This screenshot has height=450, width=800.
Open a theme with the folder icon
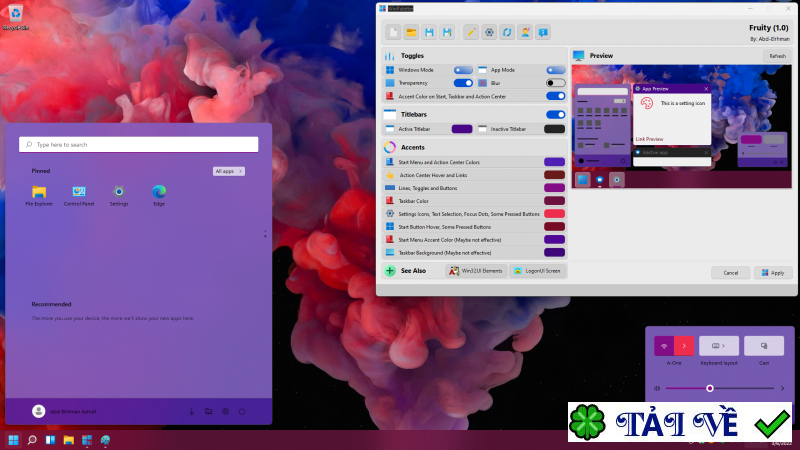pyautogui.click(x=410, y=32)
